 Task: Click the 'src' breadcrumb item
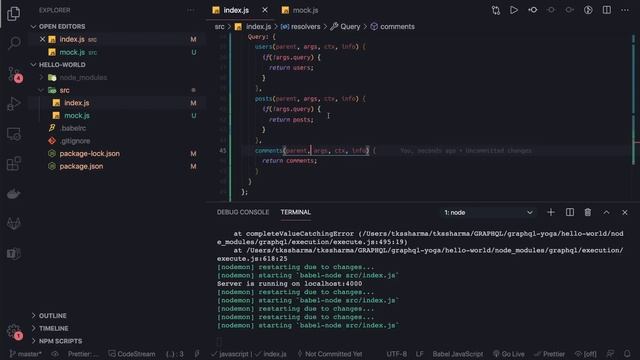(x=220, y=27)
